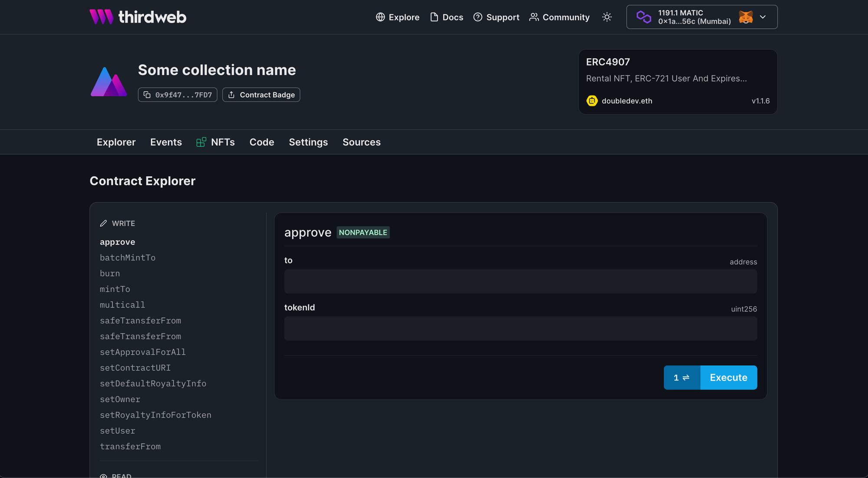Screen dimensions: 868x478
Task: Open the setApprovalForAll function
Action: point(143,352)
